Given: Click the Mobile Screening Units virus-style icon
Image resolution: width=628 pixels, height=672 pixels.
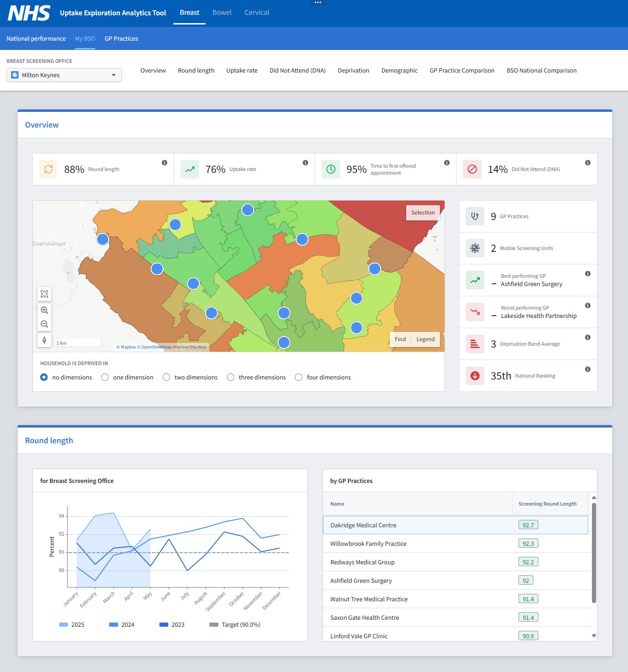Looking at the screenshot, I should [475, 248].
